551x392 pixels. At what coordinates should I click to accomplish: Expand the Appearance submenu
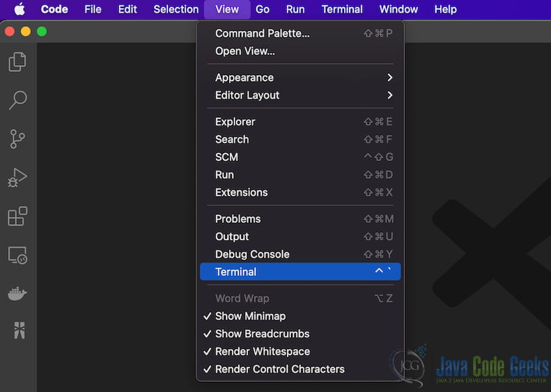(x=300, y=78)
